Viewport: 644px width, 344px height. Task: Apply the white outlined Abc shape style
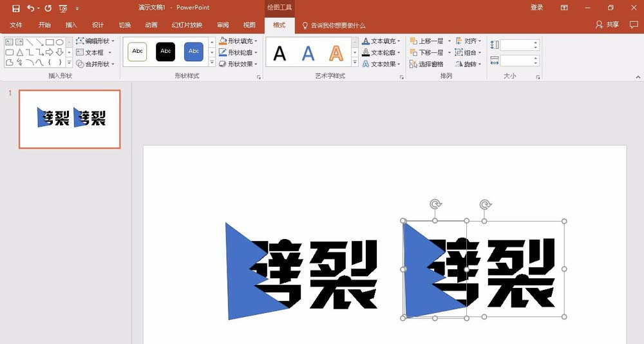137,52
